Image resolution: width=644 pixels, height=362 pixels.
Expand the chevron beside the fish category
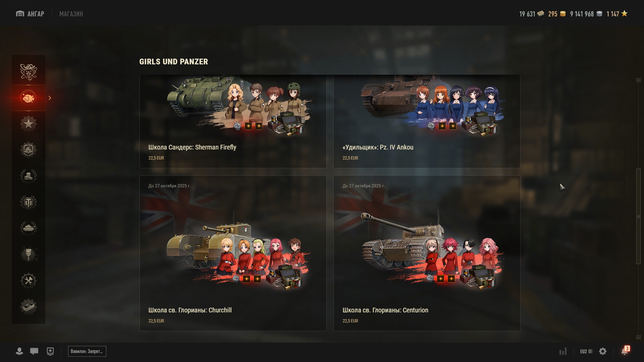pos(50,98)
